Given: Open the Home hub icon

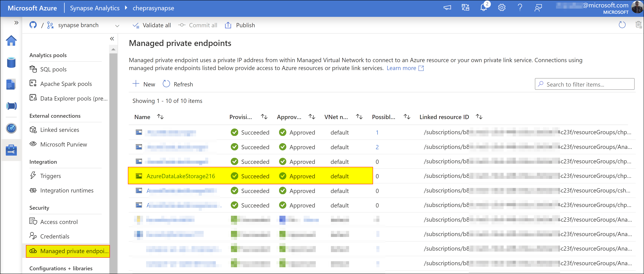Looking at the screenshot, I should [x=11, y=41].
